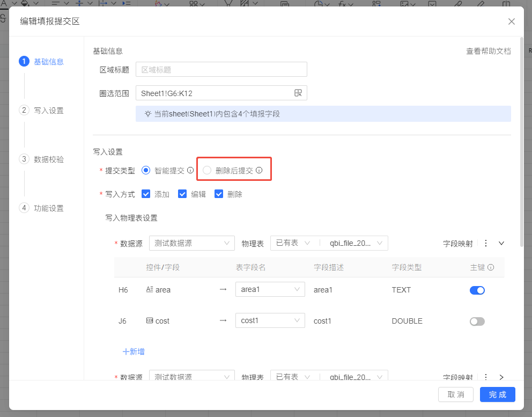
Task: Click the range picker icon in 圈选范围 field
Action: 298,93
